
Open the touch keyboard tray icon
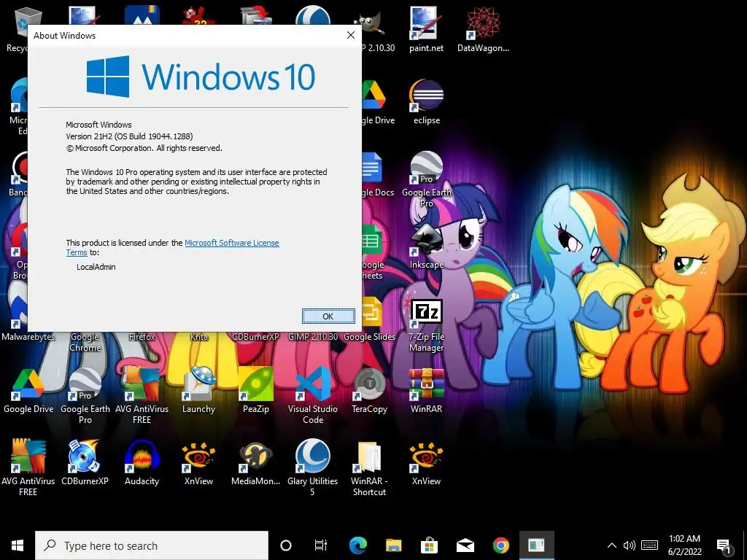(649, 545)
